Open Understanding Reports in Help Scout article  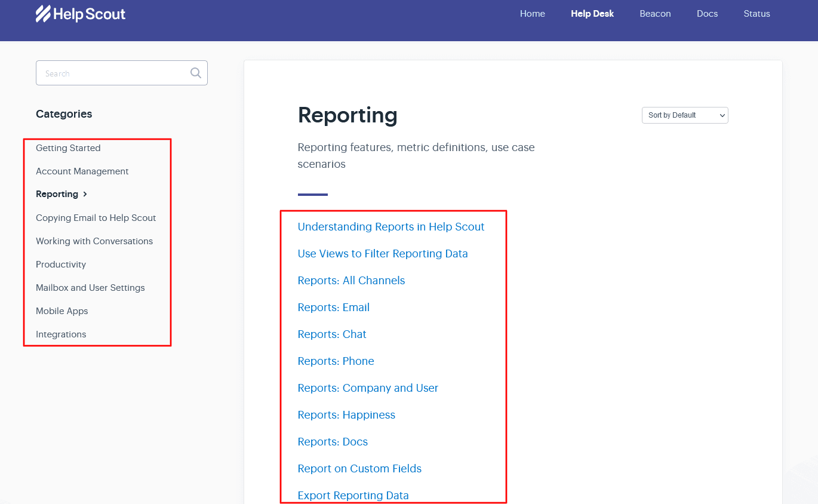391,227
